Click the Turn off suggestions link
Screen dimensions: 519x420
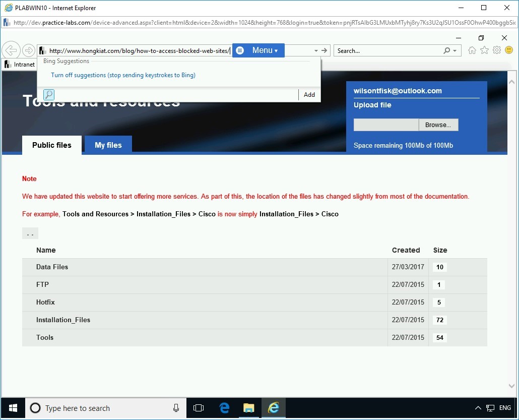pos(123,75)
